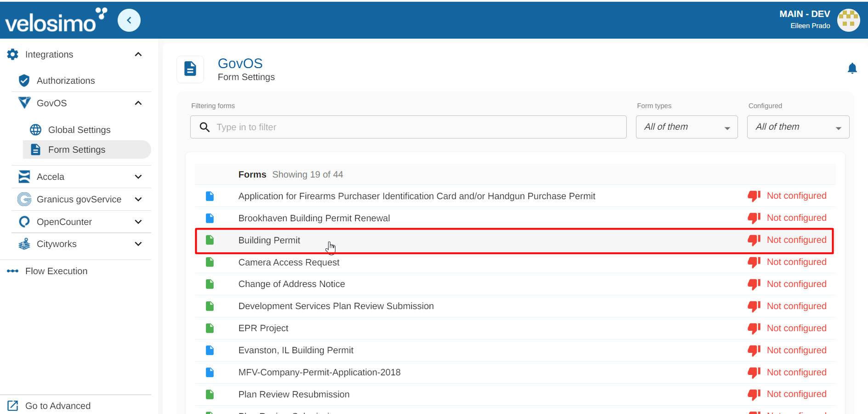Click Not configured status for Evanston, IL Building Permit

[797, 351]
